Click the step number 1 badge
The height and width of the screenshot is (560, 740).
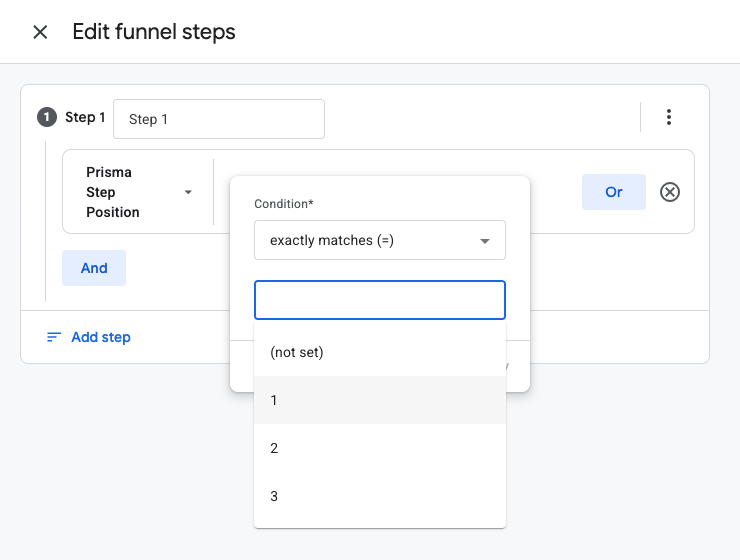[47, 117]
